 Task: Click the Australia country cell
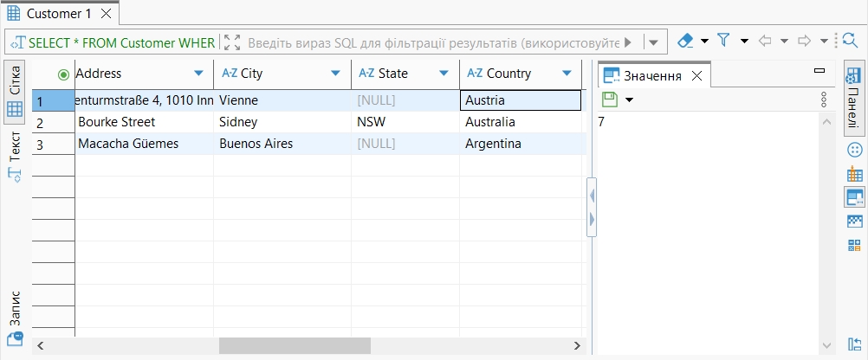521,122
